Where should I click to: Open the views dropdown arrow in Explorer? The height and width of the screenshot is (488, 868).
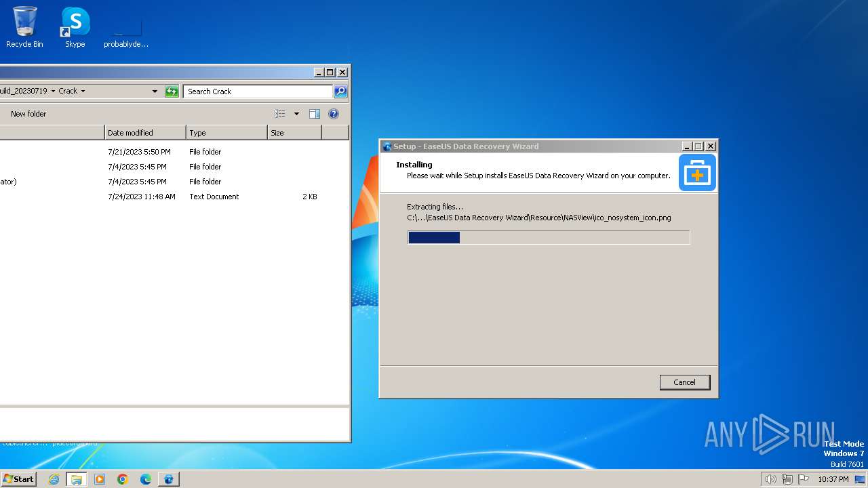[296, 114]
